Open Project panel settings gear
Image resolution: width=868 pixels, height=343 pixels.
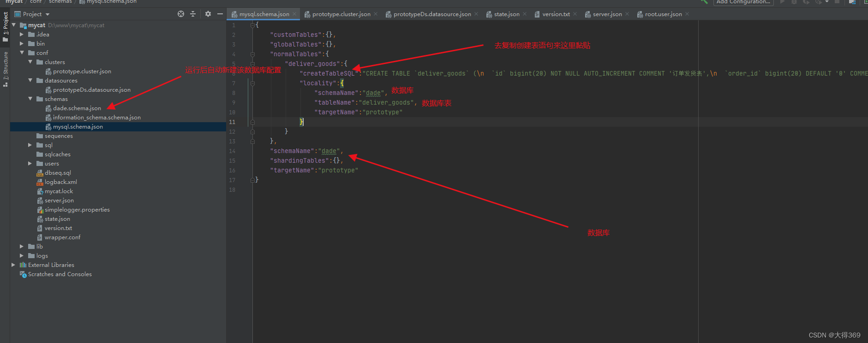coord(208,14)
